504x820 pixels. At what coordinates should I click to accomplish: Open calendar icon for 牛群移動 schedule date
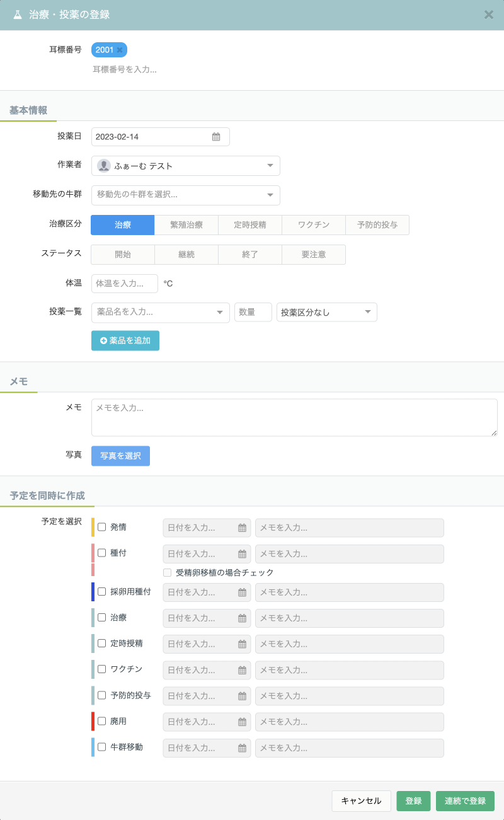(242, 748)
